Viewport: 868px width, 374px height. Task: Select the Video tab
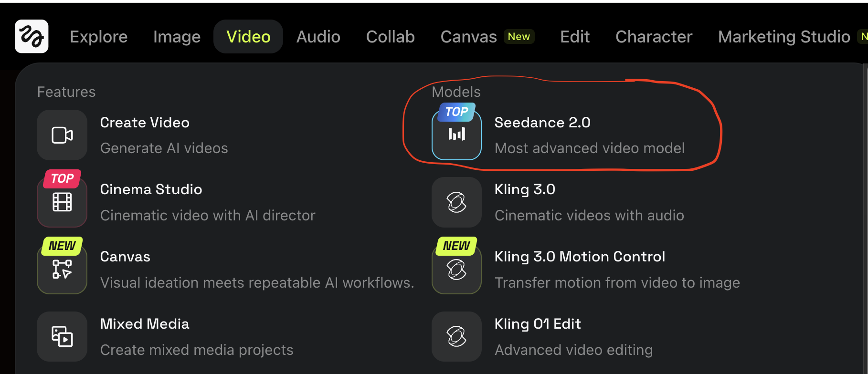click(248, 37)
